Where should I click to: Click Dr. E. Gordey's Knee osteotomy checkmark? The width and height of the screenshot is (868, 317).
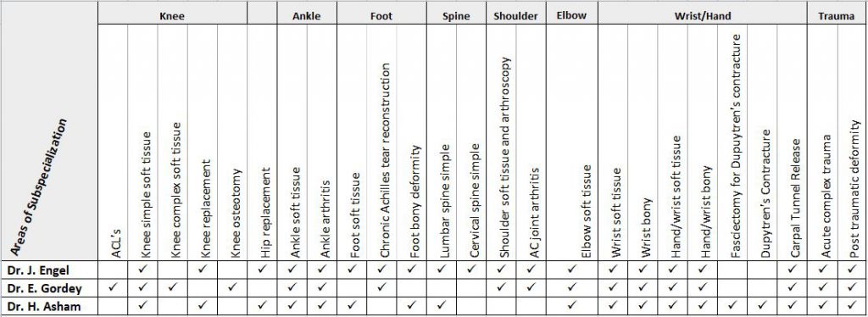[x=232, y=287]
